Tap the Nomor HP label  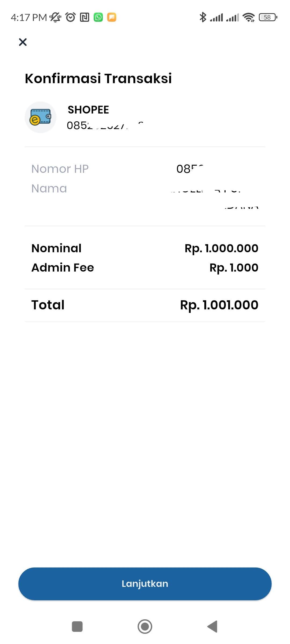point(60,169)
